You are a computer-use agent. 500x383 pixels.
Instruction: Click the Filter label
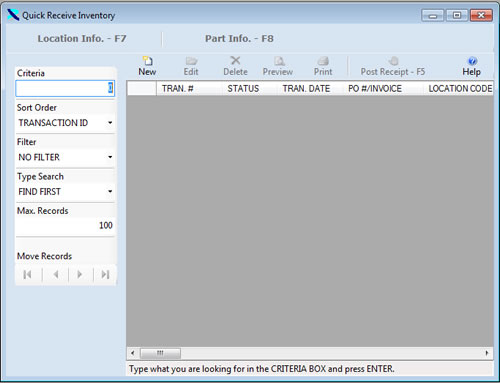click(26, 142)
